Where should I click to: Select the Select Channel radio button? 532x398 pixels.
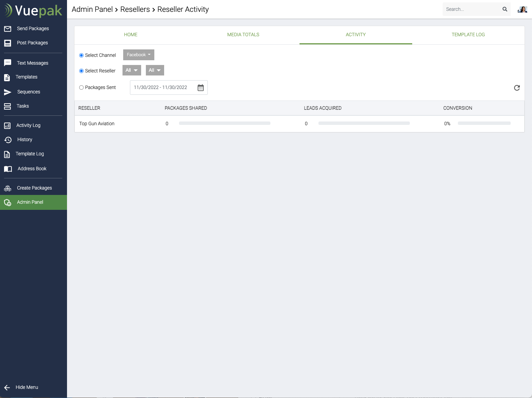(x=81, y=56)
